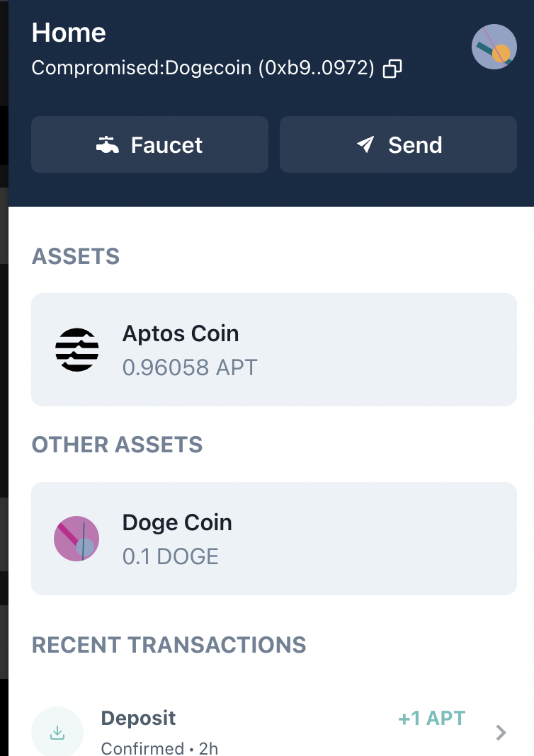Click the Aptos Coin striped logo

pyautogui.click(x=77, y=350)
